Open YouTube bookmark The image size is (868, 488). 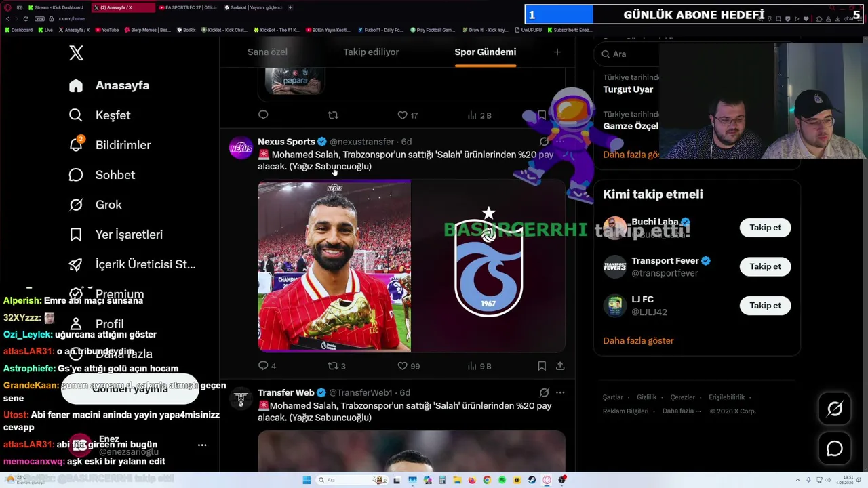tap(107, 30)
